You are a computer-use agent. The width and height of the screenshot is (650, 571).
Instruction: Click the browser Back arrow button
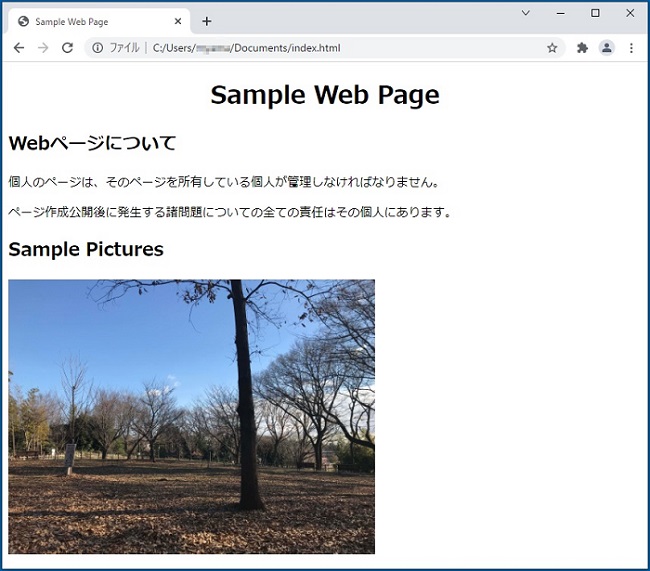[18, 48]
